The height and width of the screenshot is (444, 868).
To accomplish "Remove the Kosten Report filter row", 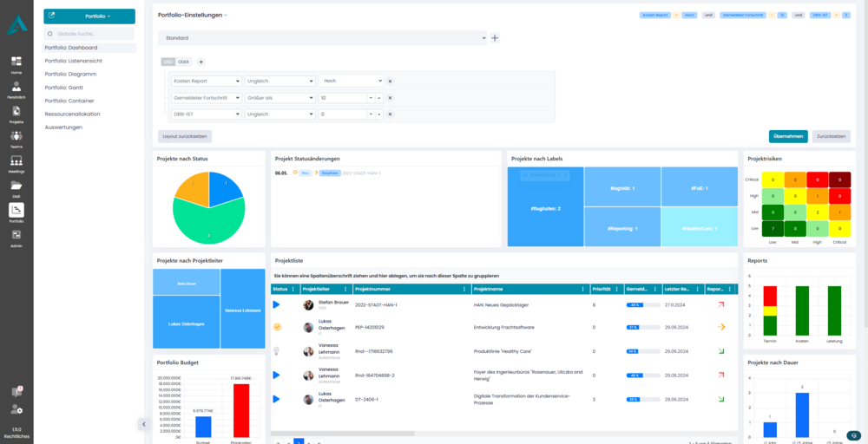I will [x=390, y=81].
